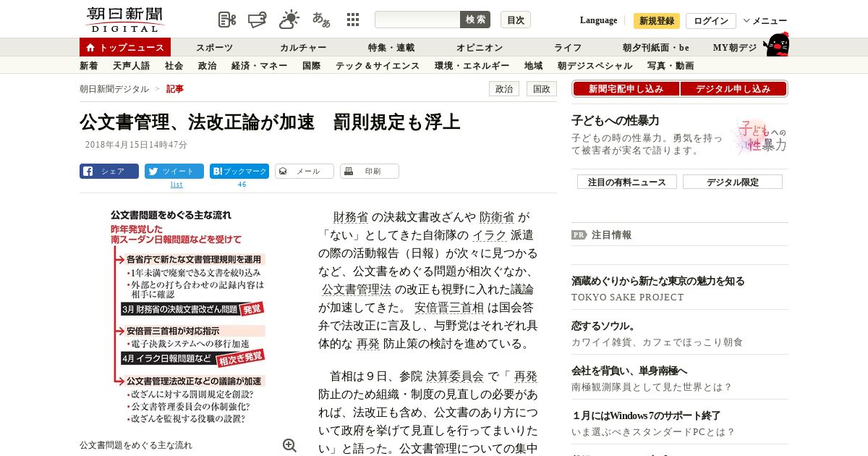Open the Language link
The image size is (868, 456).
tap(598, 20)
